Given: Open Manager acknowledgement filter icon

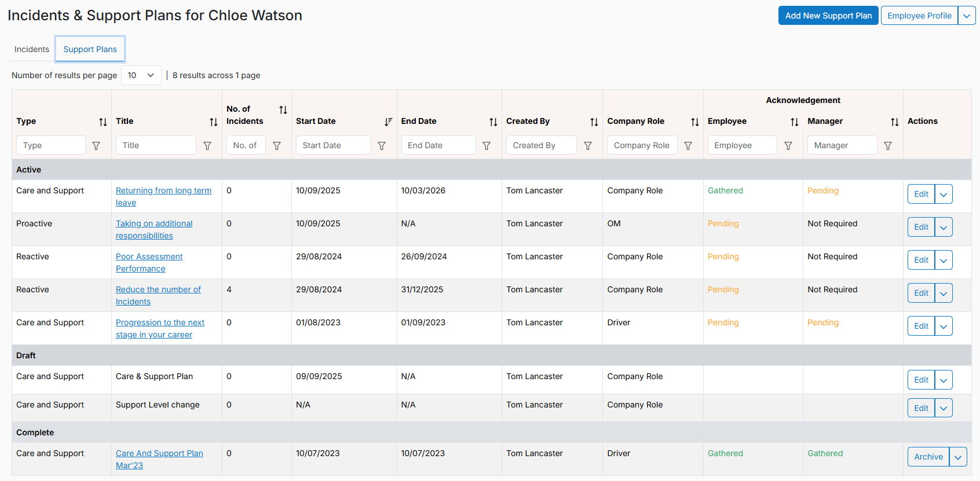Looking at the screenshot, I should click(888, 146).
